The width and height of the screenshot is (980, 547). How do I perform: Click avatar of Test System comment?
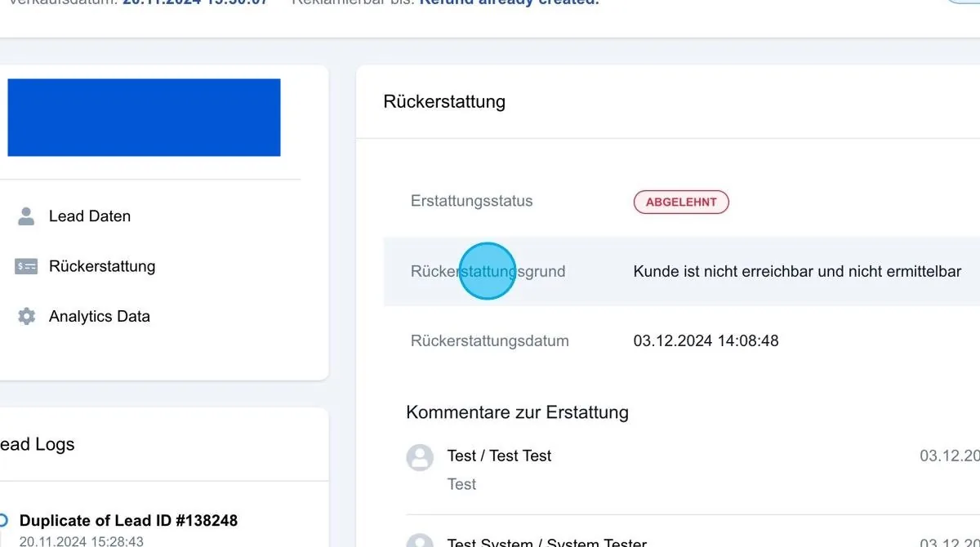click(x=420, y=541)
